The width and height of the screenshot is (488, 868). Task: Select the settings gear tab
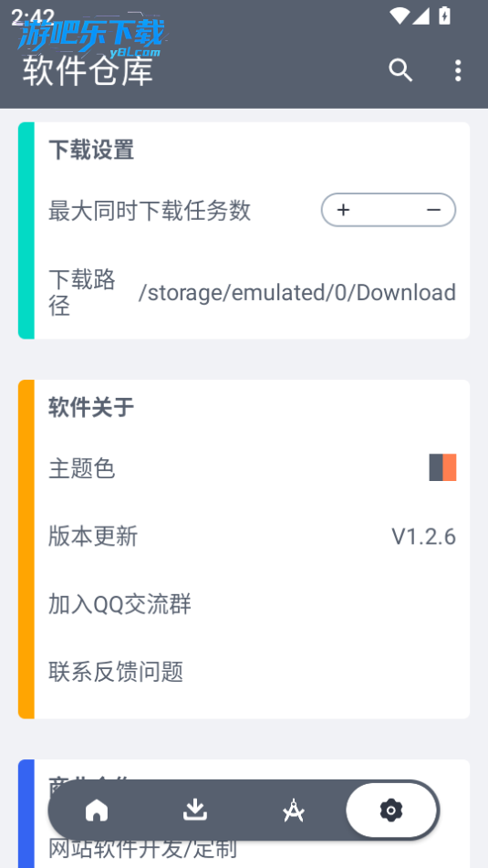(x=391, y=810)
